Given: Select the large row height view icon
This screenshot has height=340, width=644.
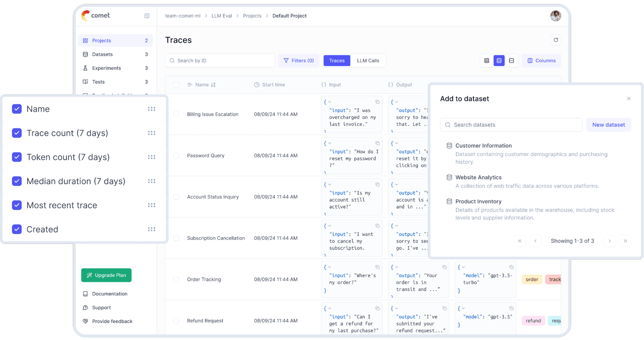Looking at the screenshot, I should pos(511,61).
